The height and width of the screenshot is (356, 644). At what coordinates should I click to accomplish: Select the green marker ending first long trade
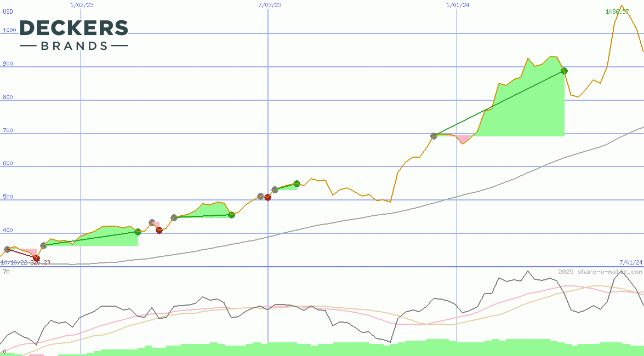tap(138, 232)
